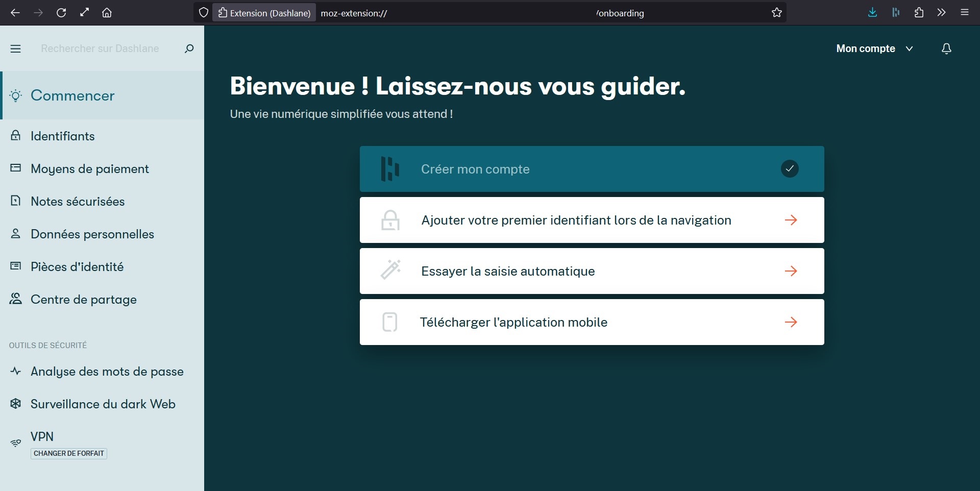
Task: Click CHANGER DE FORFAIT button
Action: point(69,453)
